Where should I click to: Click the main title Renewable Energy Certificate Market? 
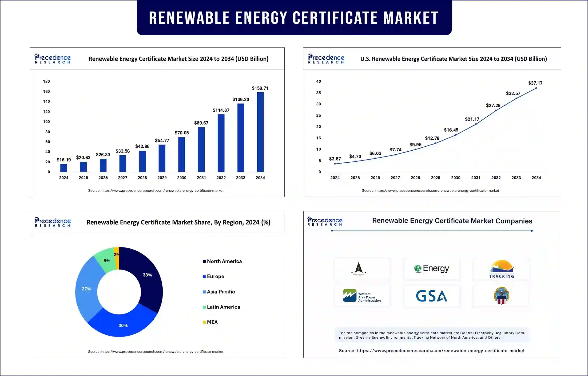tap(294, 18)
